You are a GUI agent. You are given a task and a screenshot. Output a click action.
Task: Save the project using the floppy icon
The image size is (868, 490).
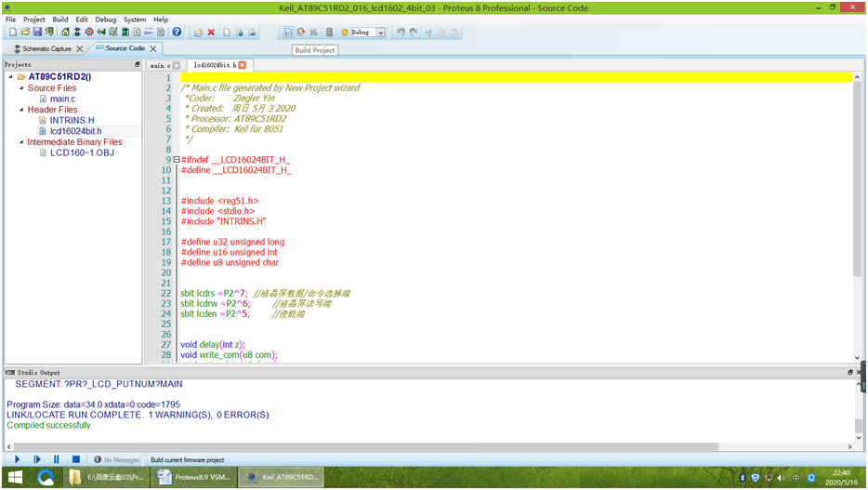(38, 33)
